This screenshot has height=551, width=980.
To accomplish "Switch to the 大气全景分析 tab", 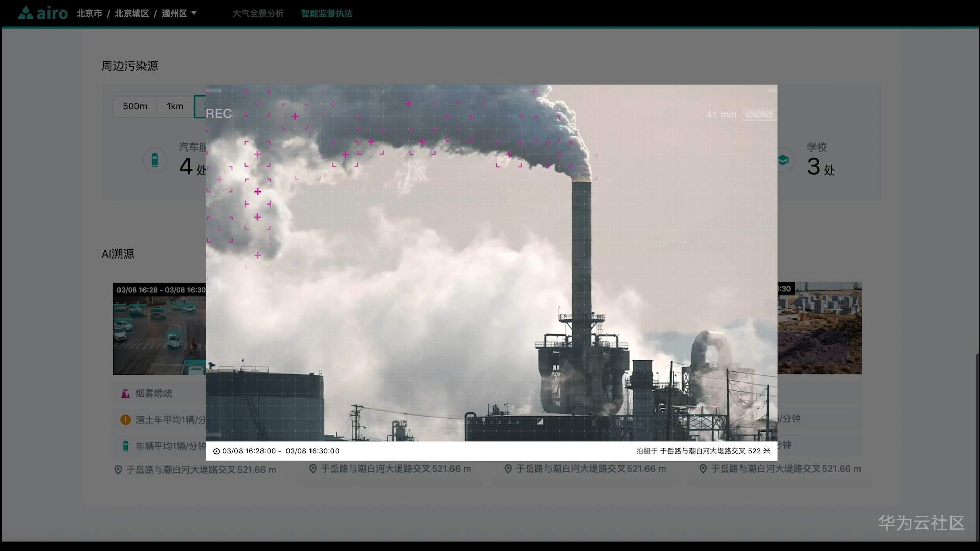I will click(258, 13).
